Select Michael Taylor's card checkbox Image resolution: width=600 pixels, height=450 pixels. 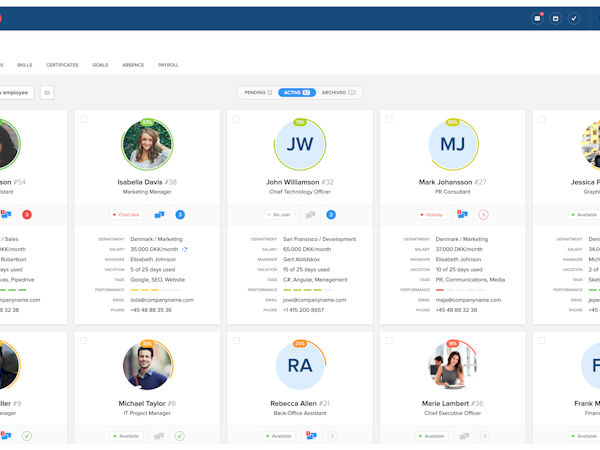83,341
